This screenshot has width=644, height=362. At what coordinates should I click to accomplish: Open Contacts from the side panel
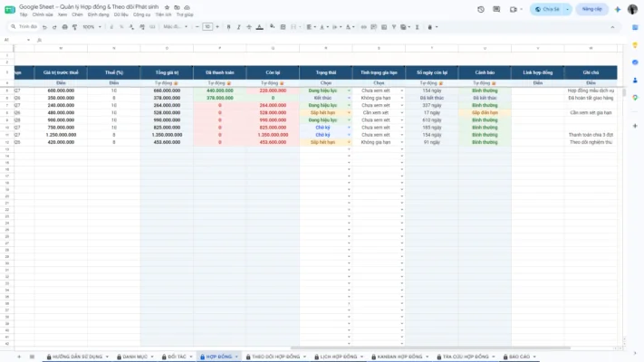pyautogui.click(x=635, y=80)
